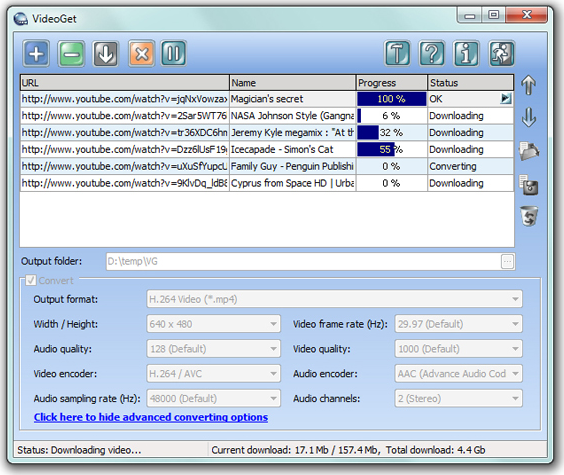Viewport: 564px width, 475px height.
Task: Click the URL containing v=9KlvDq_ldB
Action: 124,183
